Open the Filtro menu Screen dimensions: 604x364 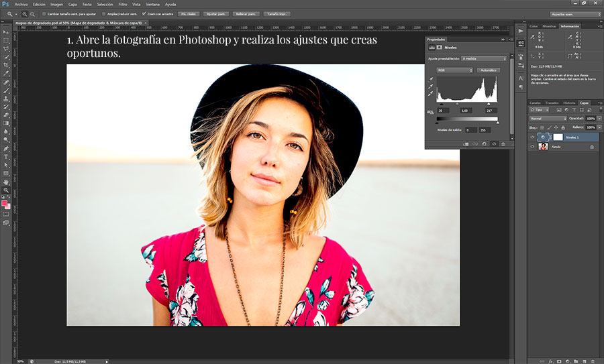coord(123,4)
